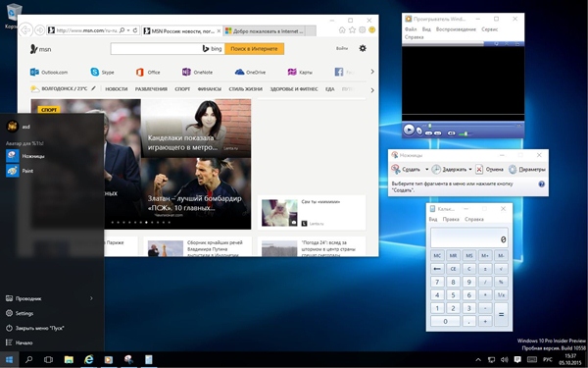Viewport: 588px width, 368px height.
Task: Click the forward arrow in Internet Explorer
Action: click(39, 30)
